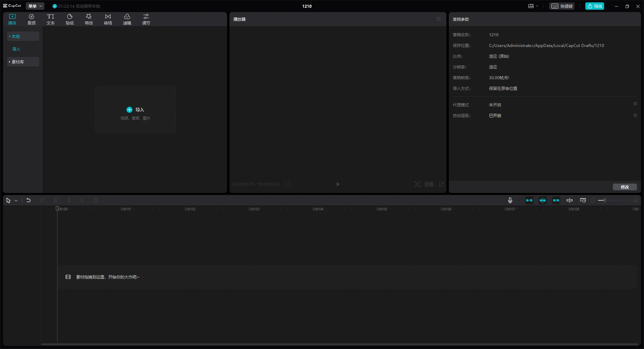This screenshot has width=644, height=349.
Task: Click the auto-save status check icon
Action: coord(55,6)
